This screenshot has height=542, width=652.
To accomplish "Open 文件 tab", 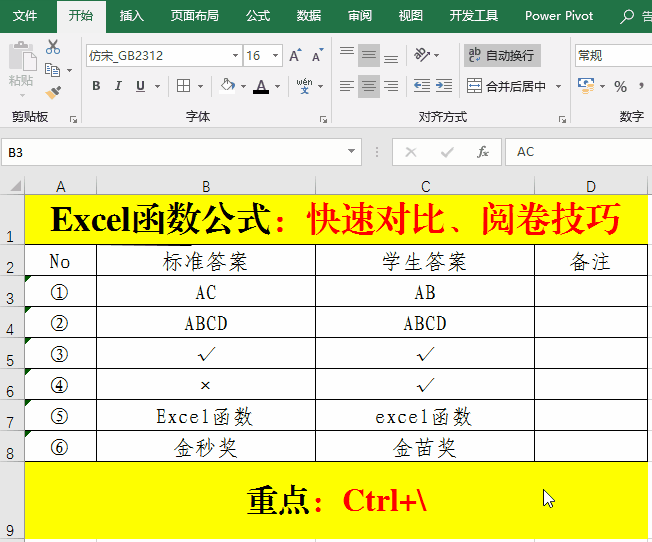I will pyautogui.click(x=25, y=16).
